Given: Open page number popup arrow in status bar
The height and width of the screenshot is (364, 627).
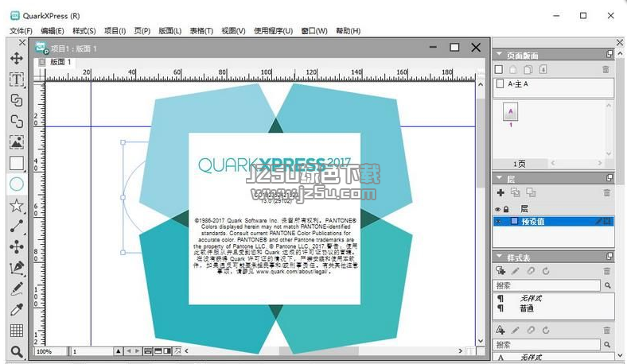Looking at the screenshot, I should pyautogui.click(x=119, y=350).
